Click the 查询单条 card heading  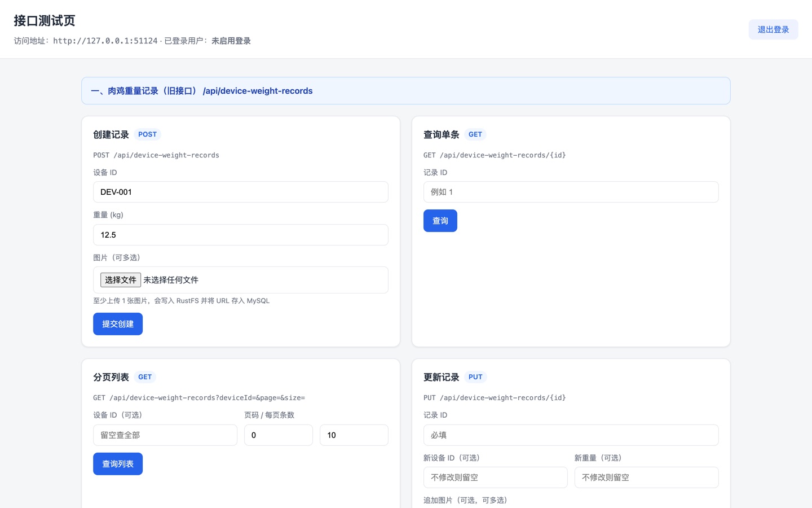pos(442,134)
